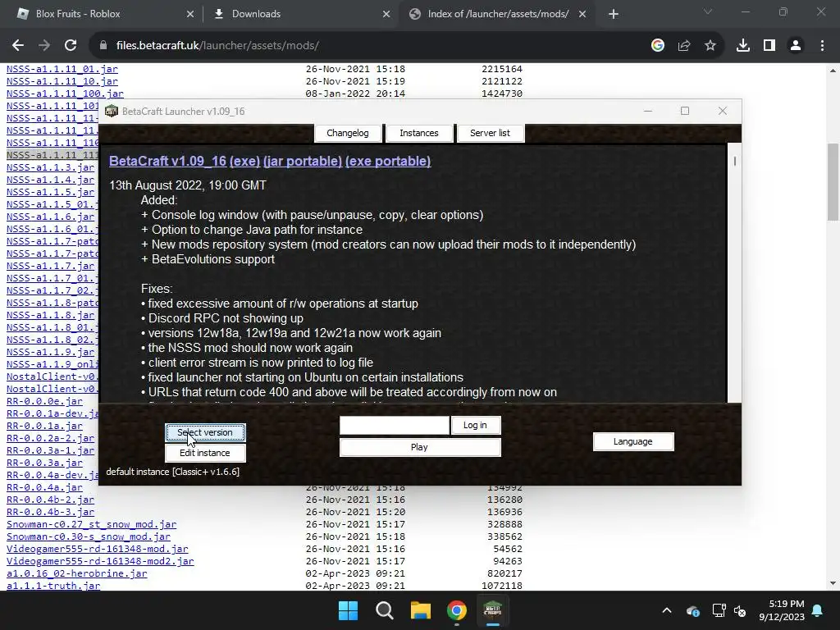
Task: Click the Log in button
Action: click(x=475, y=425)
